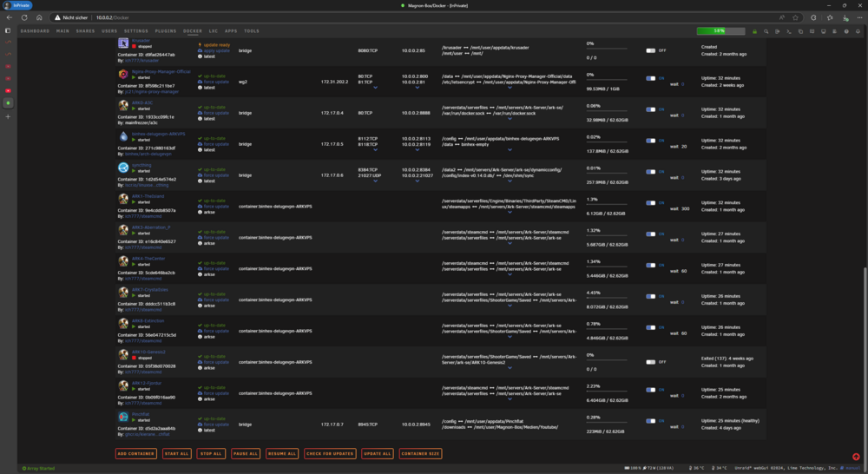Viewport: 868px width, 474px height.
Task: Toggle autostart for Nginx-Proxy-Manager-Official
Action: (x=650, y=78)
